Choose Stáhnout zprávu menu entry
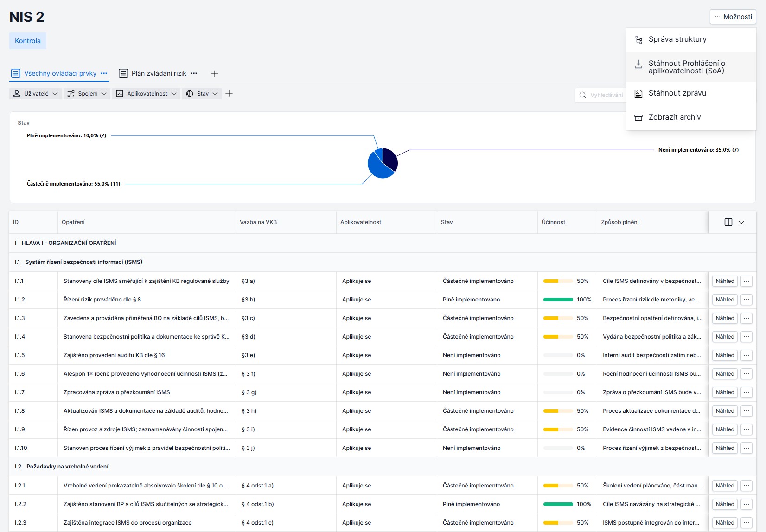 coord(677,93)
